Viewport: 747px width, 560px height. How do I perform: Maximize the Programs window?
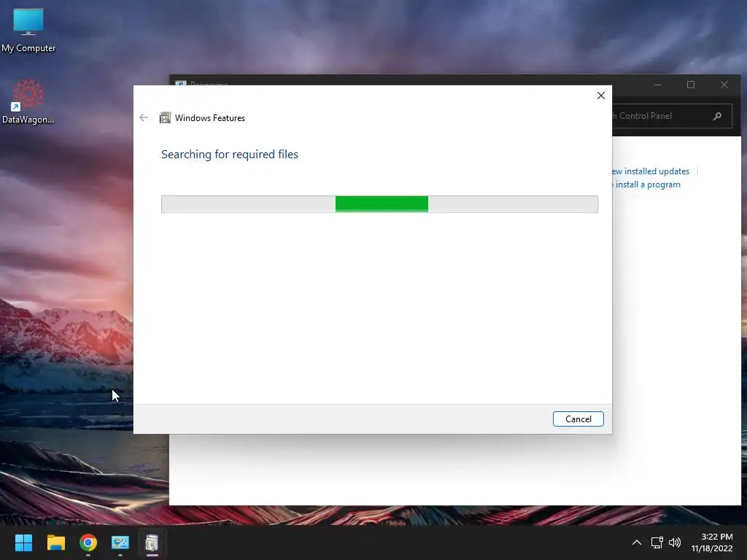click(691, 85)
